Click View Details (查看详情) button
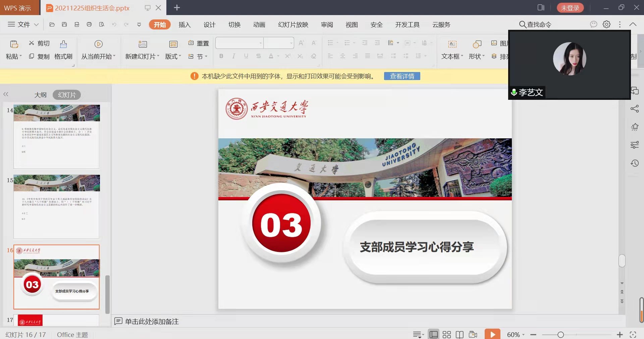The image size is (644, 339). (402, 76)
